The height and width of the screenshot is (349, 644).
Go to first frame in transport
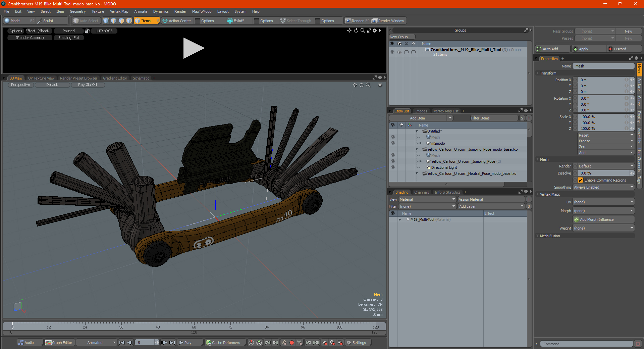pyautogui.click(x=122, y=343)
